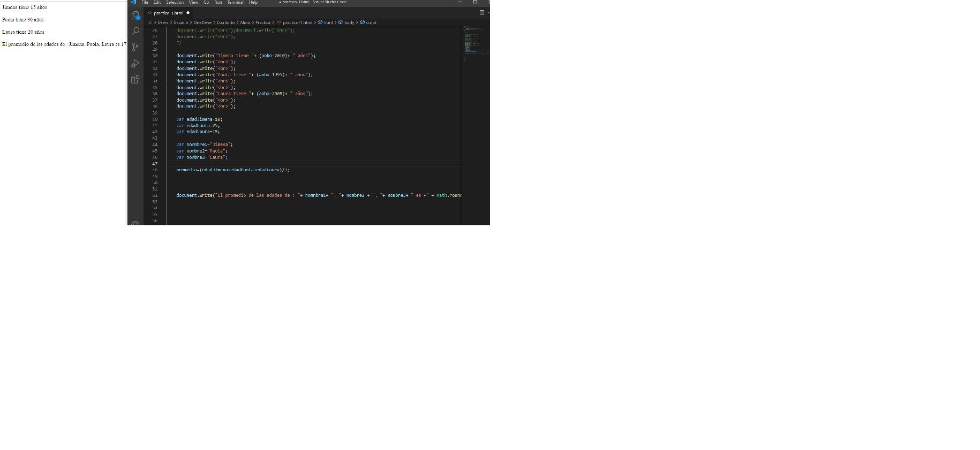Minimize the Visual Studio Code window

(459, 2)
